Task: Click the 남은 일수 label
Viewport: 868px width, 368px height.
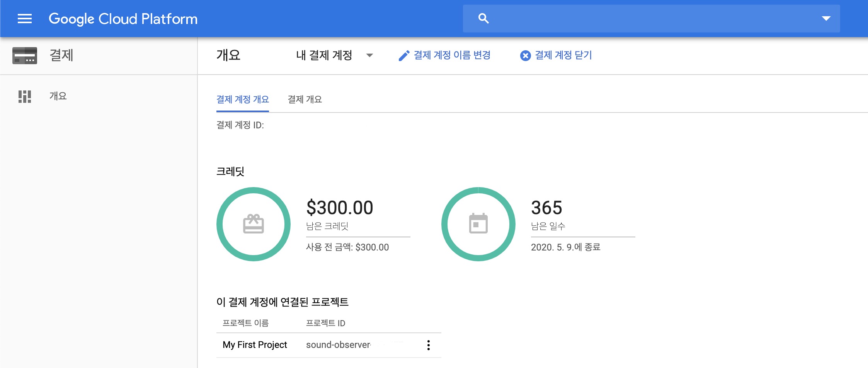Action: (x=548, y=226)
